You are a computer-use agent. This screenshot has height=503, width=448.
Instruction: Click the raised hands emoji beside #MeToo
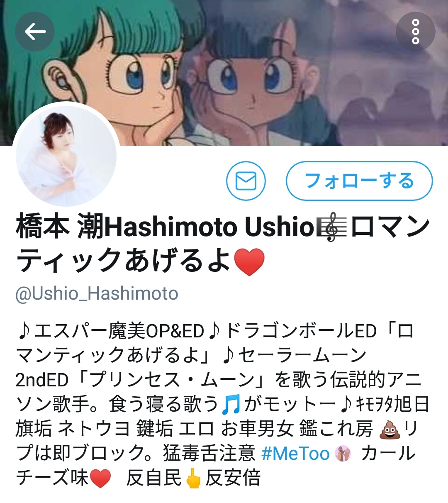pyautogui.click(x=343, y=454)
